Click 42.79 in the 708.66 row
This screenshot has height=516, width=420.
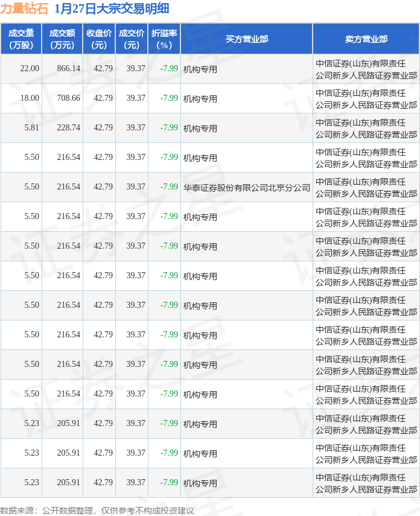(103, 98)
